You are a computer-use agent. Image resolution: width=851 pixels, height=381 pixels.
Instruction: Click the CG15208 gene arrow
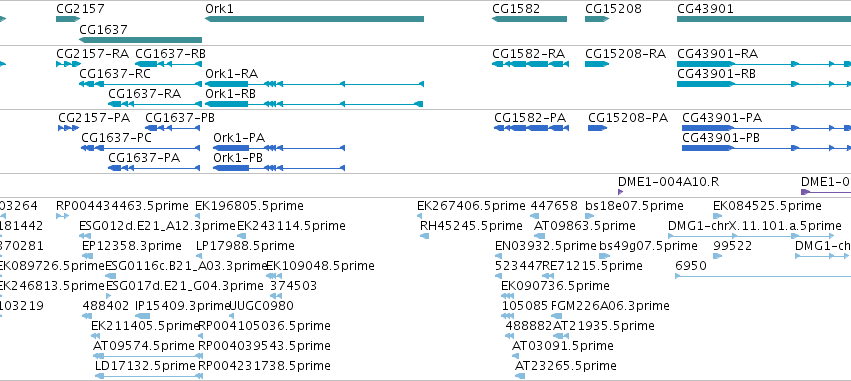[x=597, y=19]
